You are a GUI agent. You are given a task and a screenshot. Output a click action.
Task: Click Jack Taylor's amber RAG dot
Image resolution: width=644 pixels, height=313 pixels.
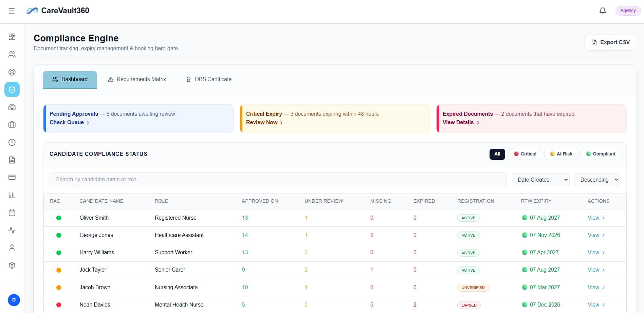(59, 270)
